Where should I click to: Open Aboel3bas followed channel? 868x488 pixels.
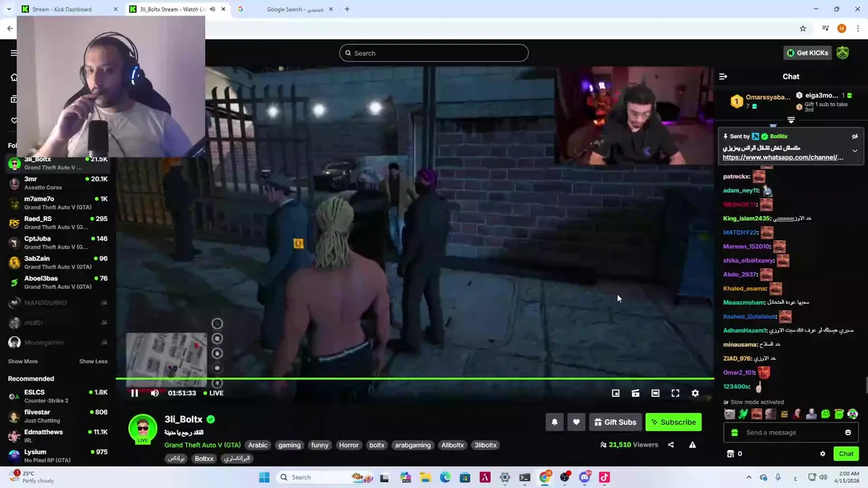pyautogui.click(x=58, y=283)
